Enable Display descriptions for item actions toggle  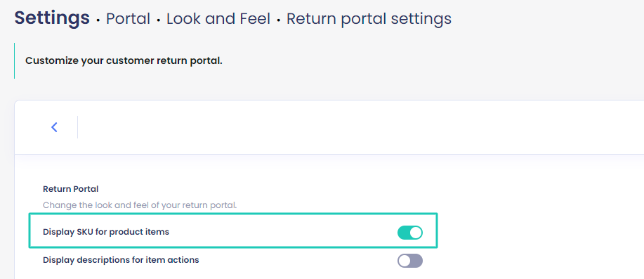(x=410, y=261)
